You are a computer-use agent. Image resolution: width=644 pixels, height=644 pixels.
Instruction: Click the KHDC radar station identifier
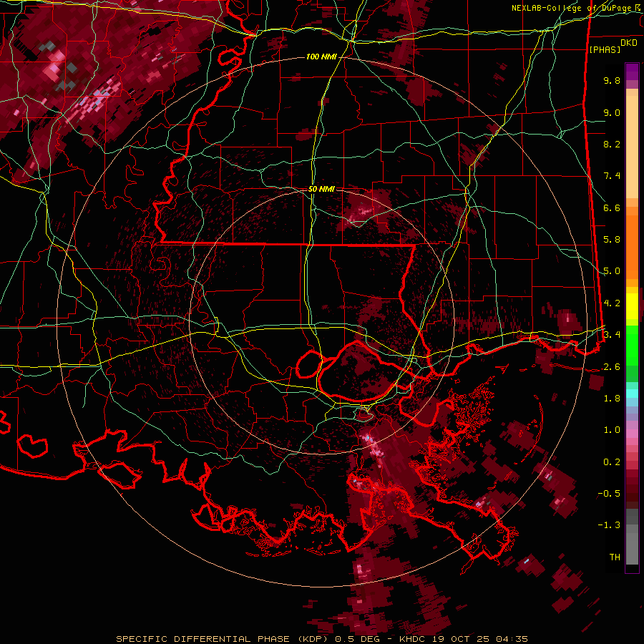413,639
